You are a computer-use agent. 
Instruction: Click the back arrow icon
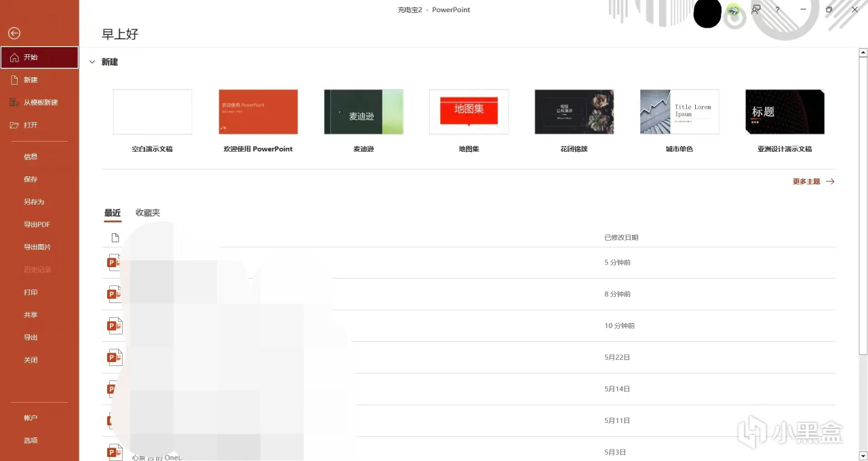tap(14, 33)
